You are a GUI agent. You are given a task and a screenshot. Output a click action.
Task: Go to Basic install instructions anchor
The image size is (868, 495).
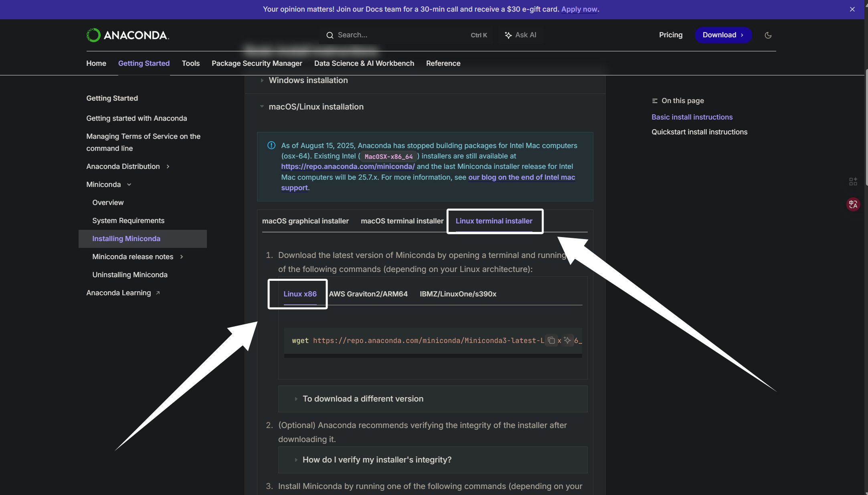[x=692, y=117]
